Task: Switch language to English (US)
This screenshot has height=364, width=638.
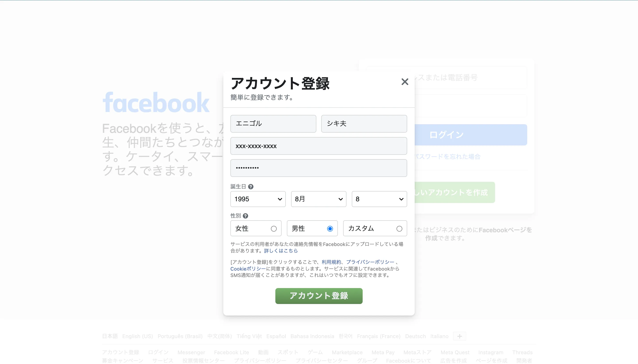Action: click(138, 336)
